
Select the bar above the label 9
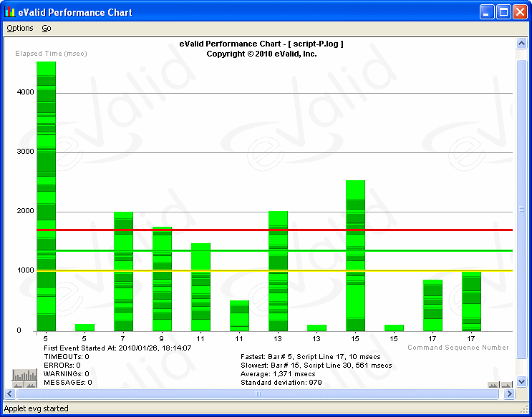click(x=163, y=279)
